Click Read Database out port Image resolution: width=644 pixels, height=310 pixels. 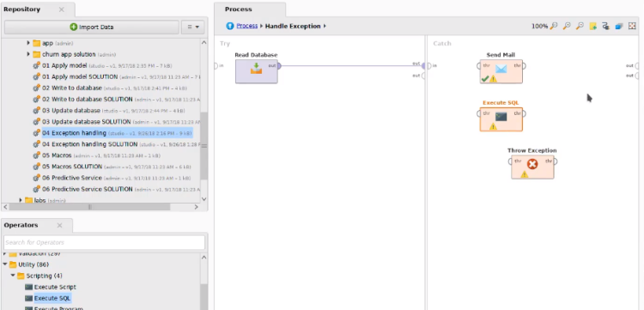[279, 66]
